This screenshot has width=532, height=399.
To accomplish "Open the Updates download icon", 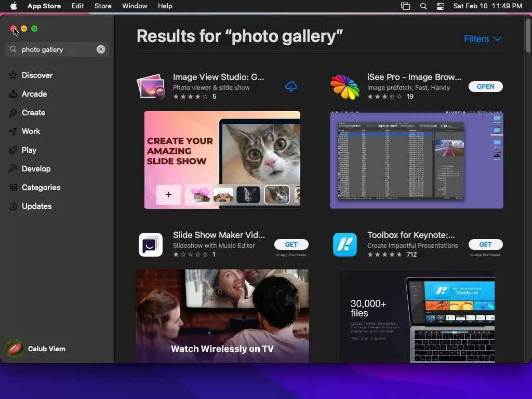I will 13,206.
